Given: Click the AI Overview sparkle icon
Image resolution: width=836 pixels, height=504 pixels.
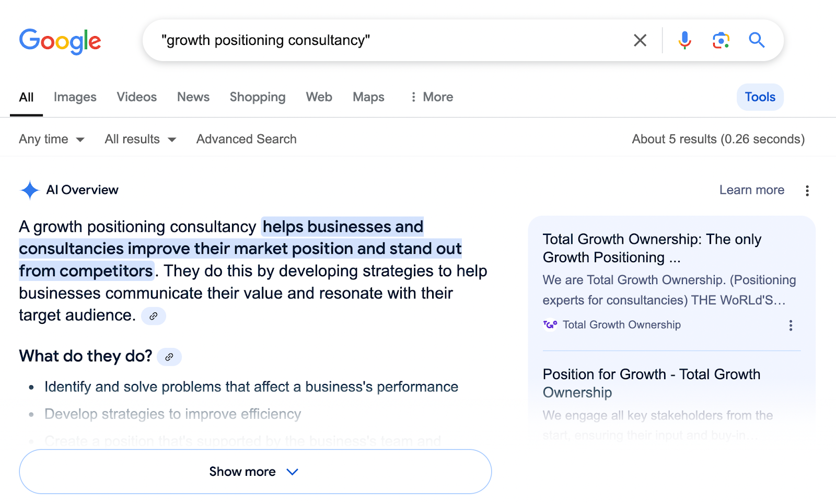Looking at the screenshot, I should [x=30, y=190].
